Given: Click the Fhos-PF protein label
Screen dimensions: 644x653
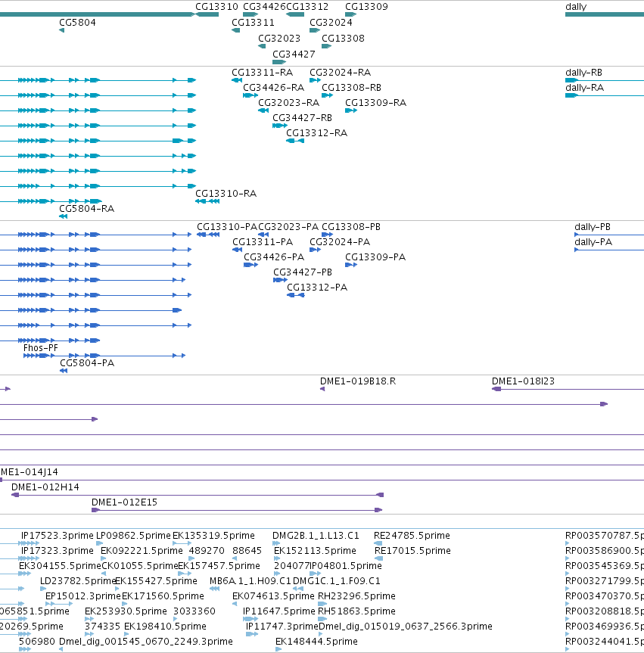Looking at the screenshot, I should pyautogui.click(x=40, y=348).
